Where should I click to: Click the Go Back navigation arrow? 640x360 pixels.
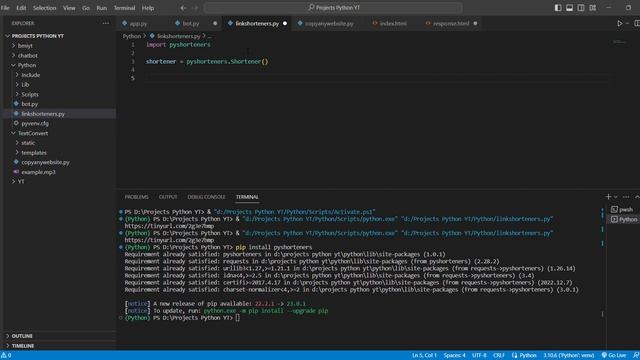coord(183,8)
